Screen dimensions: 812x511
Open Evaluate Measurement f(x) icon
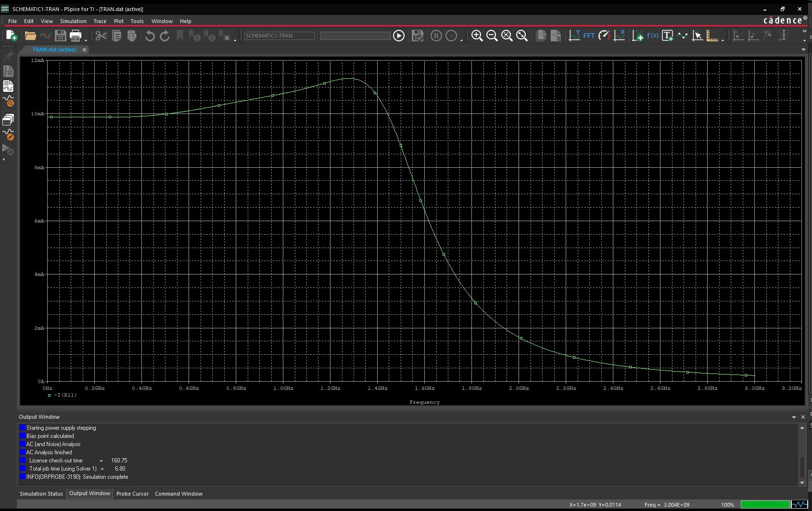point(653,36)
